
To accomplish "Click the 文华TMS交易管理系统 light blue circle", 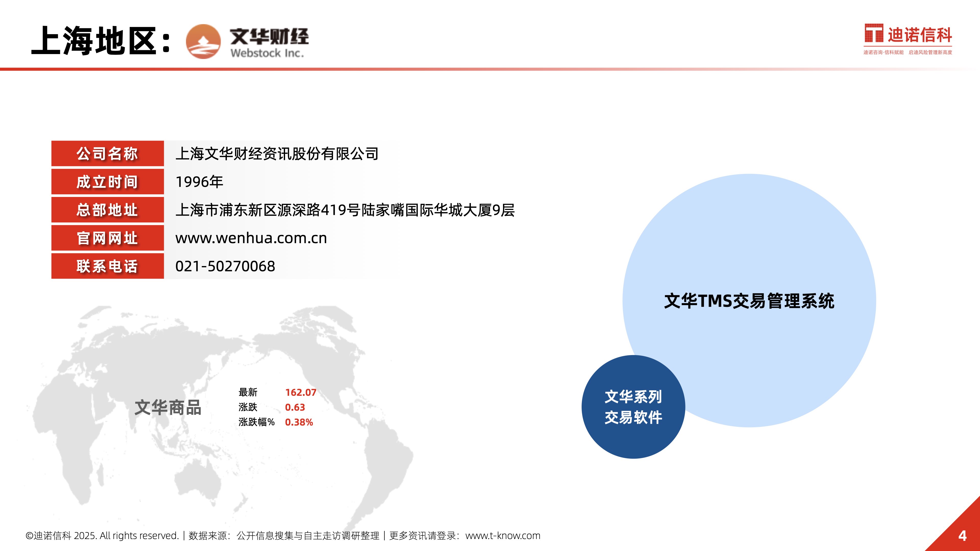I will coord(749,300).
